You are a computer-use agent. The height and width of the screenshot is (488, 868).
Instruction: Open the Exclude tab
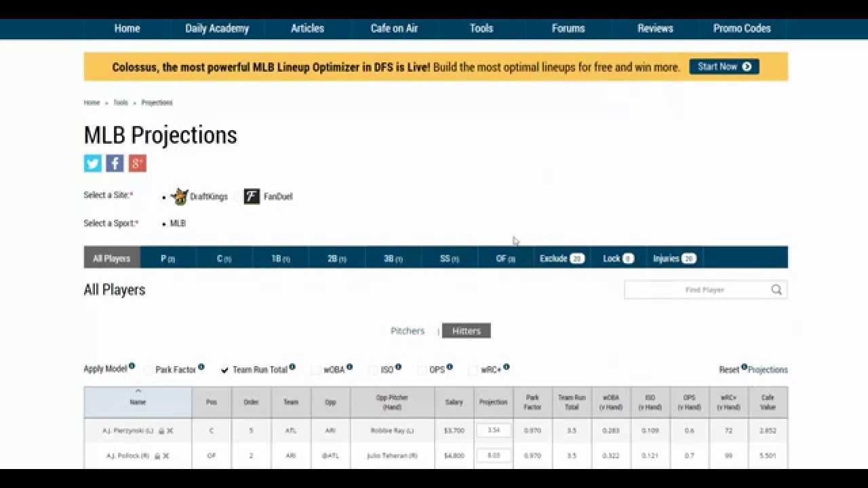click(x=562, y=258)
